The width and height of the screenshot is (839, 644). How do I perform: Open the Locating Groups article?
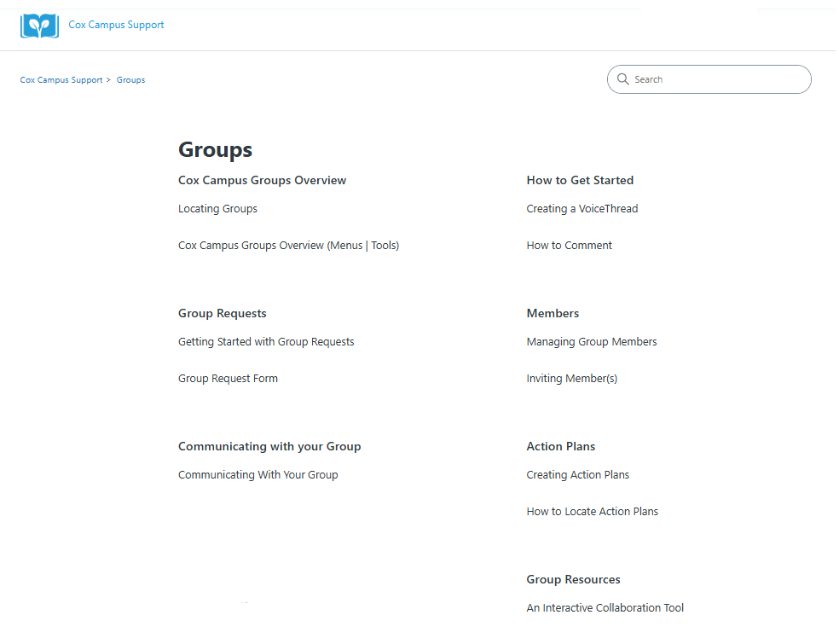click(x=217, y=209)
